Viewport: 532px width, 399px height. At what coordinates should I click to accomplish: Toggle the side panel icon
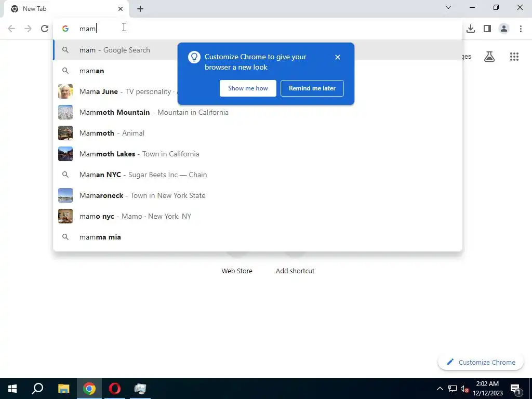pyautogui.click(x=487, y=29)
